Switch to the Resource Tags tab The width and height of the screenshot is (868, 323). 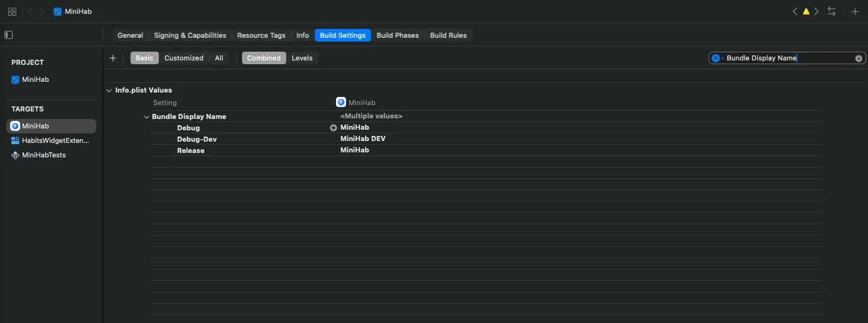point(261,35)
